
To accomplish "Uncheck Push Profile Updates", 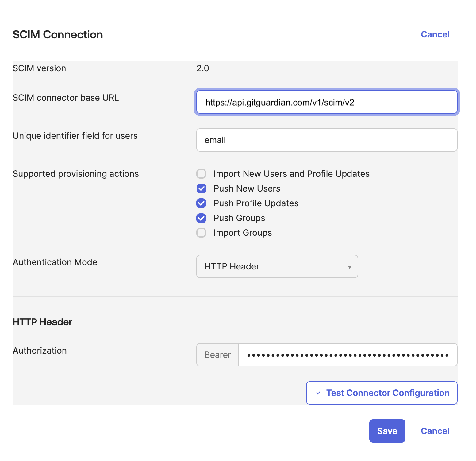I will point(201,203).
